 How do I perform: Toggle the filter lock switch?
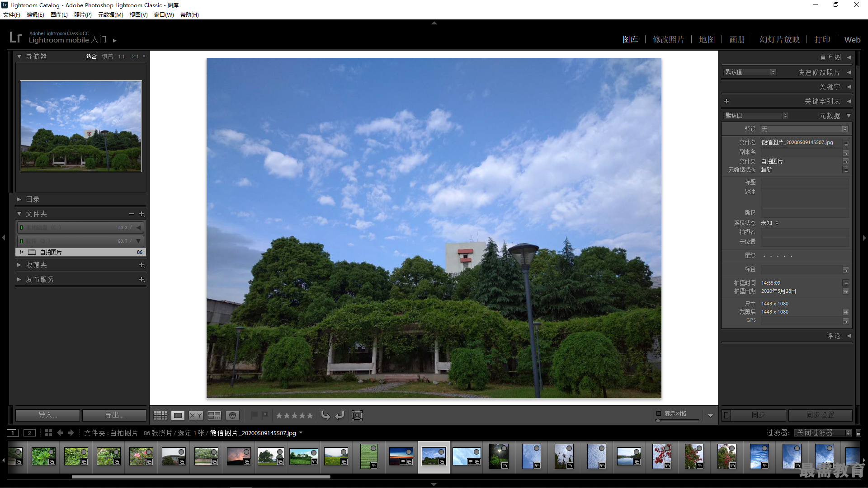(859, 433)
